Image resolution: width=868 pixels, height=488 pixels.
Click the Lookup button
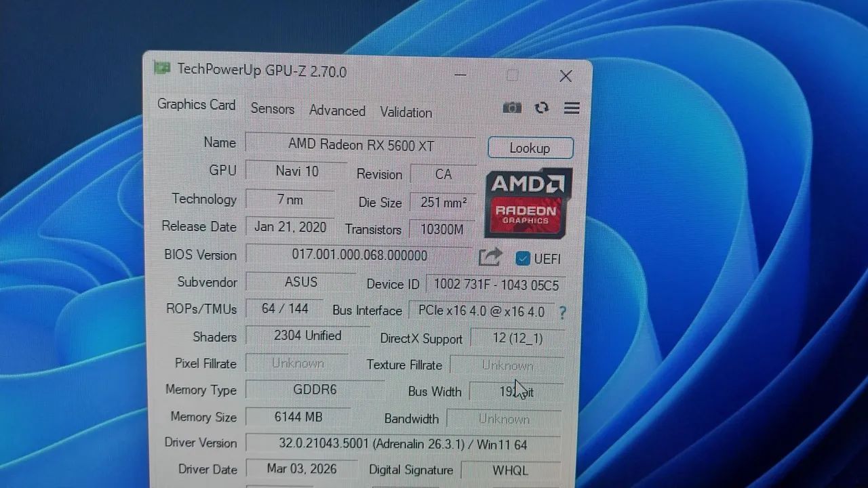point(530,148)
